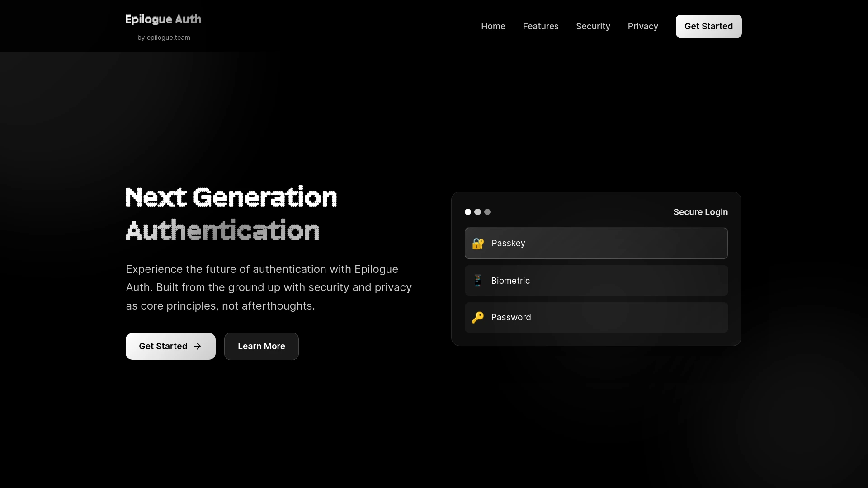
Task: Open the Features page from the navbar
Action: [x=541, y=26]
